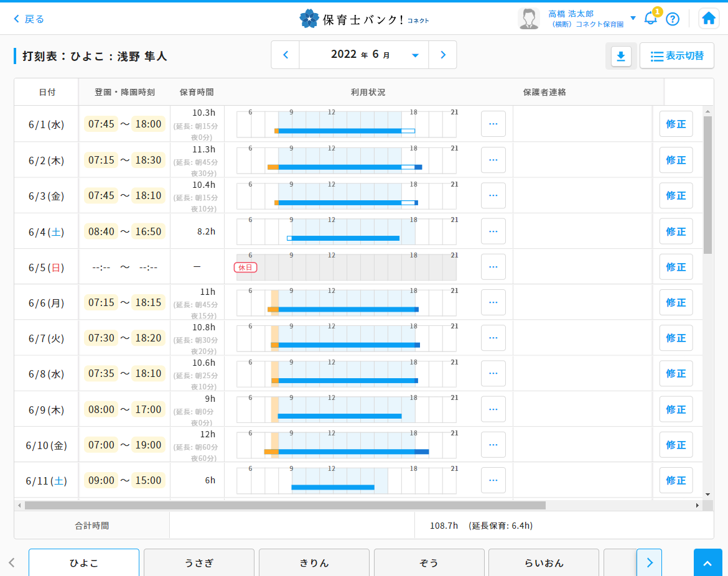Screen dimensions: 728x576
Task: Click the horizontal scrollbar under the table
Action: (x=285, y=506)
